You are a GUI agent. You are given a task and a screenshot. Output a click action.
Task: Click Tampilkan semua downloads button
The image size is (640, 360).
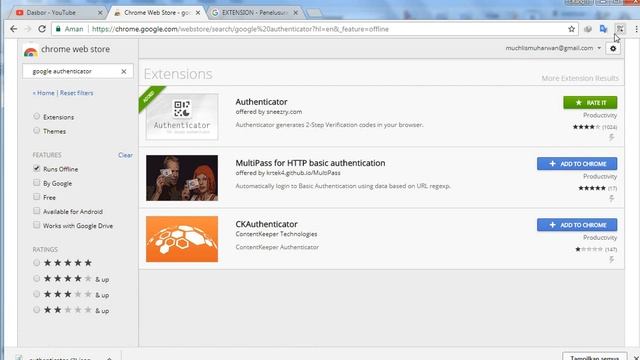tap(595, 357)
